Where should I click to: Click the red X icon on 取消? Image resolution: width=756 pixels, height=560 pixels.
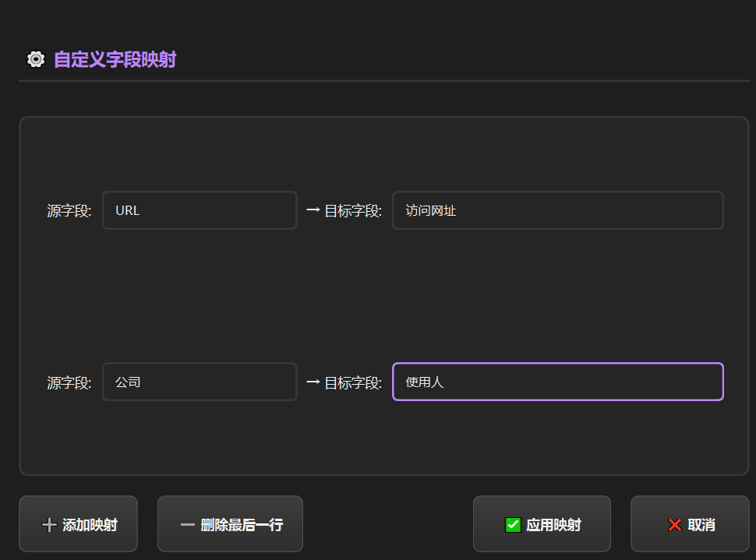[x=675, y=525]
